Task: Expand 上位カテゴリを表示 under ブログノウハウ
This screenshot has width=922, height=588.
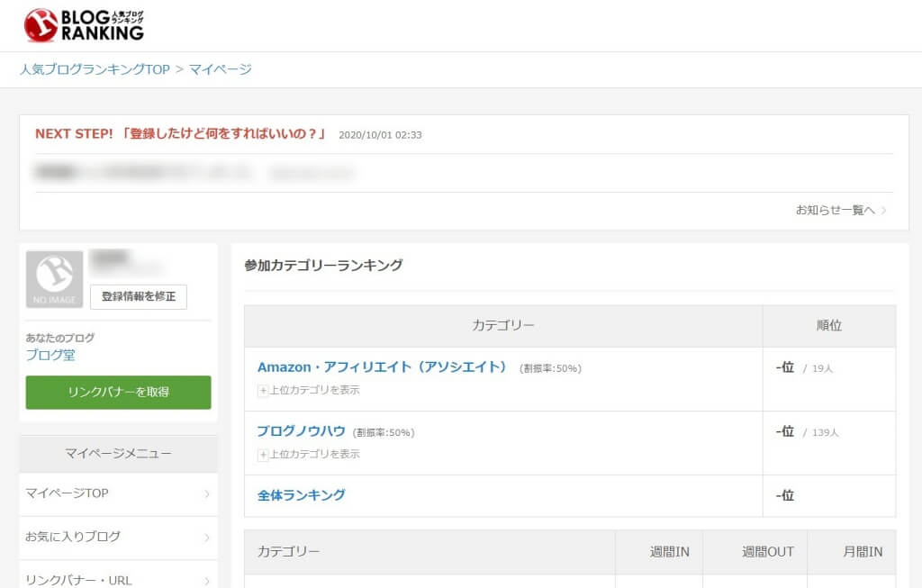Action: (311, 454)
